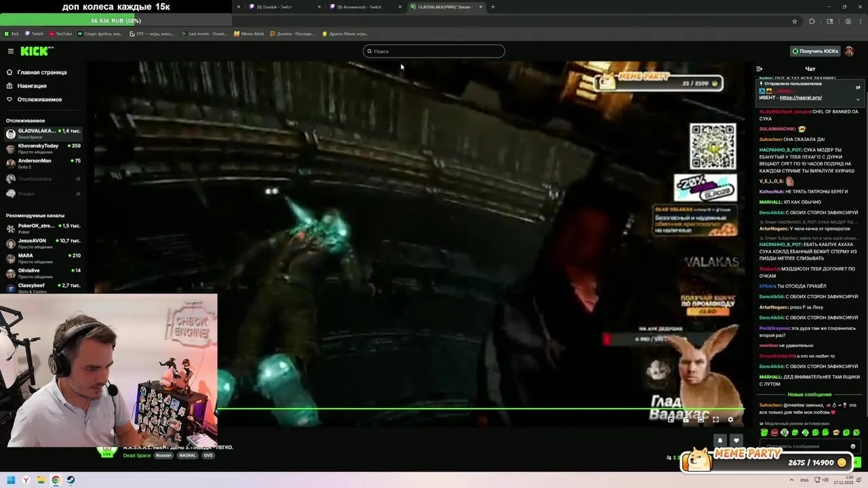Screen dimensions: 868x488
Task: Open the Twitch bookmark
Action: click(33, 33)
